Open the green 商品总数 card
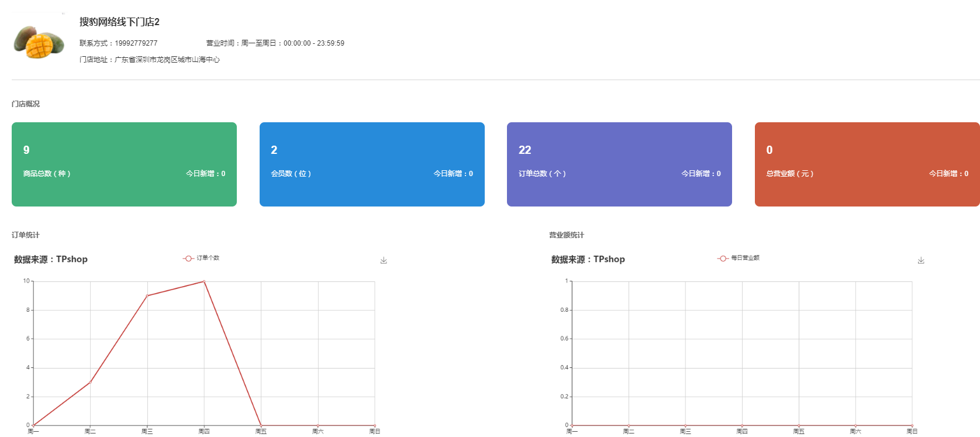Viewport: 980px width, 437px height. (x=124, y=164)
